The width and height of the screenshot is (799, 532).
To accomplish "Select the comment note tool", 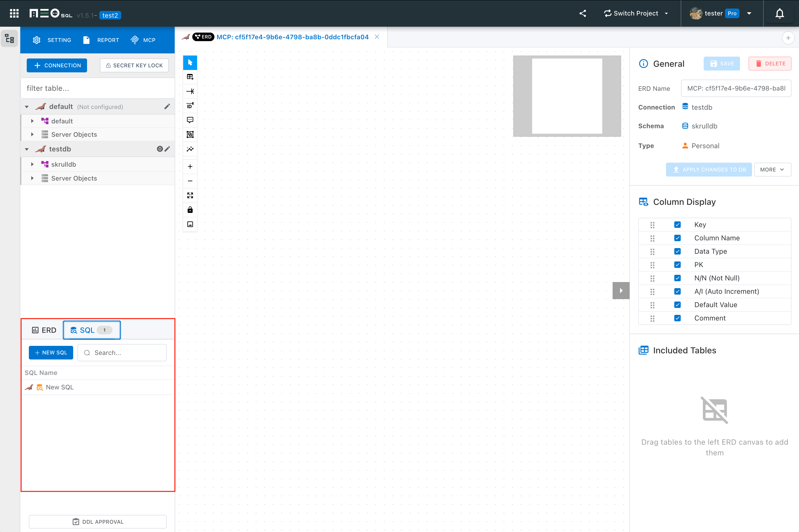I will click(190, 120).
